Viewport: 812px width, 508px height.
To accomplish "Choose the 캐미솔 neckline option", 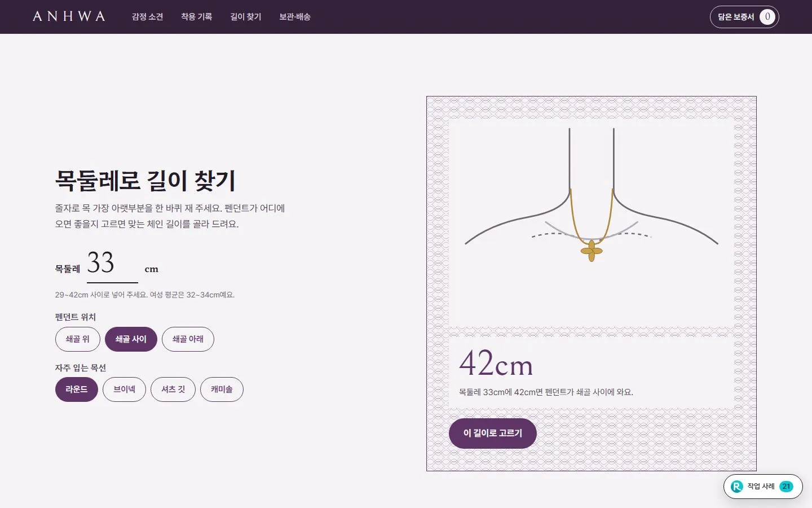I will coord(222,389).
